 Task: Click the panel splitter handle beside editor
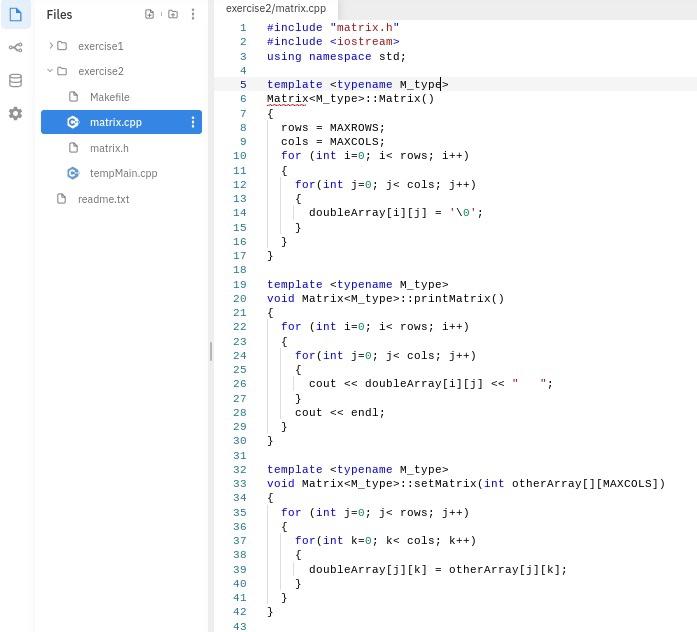pyautogui.click(x=211, y=351)
